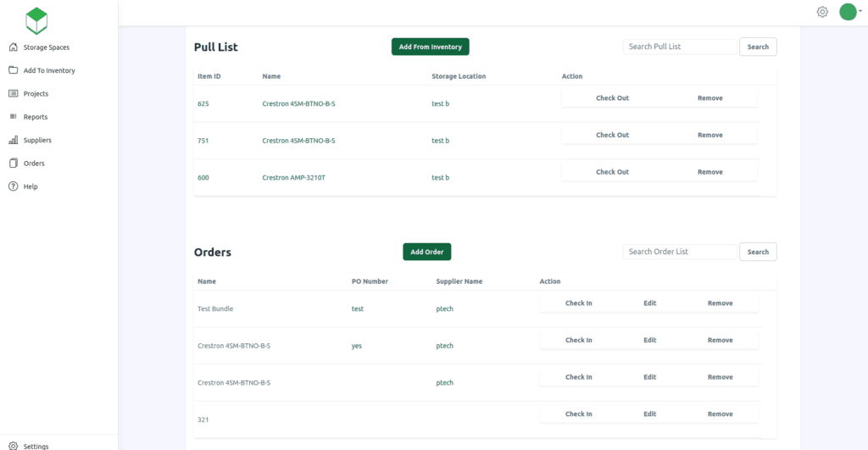Open the Suppliers page
The height and width of the screenshot is (450, 868).
click(37, 141)
